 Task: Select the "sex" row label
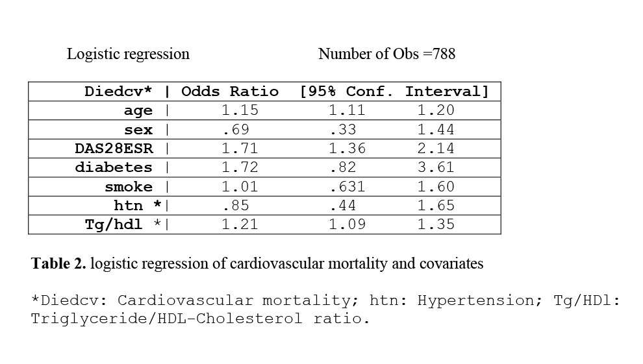click(138, 130)
